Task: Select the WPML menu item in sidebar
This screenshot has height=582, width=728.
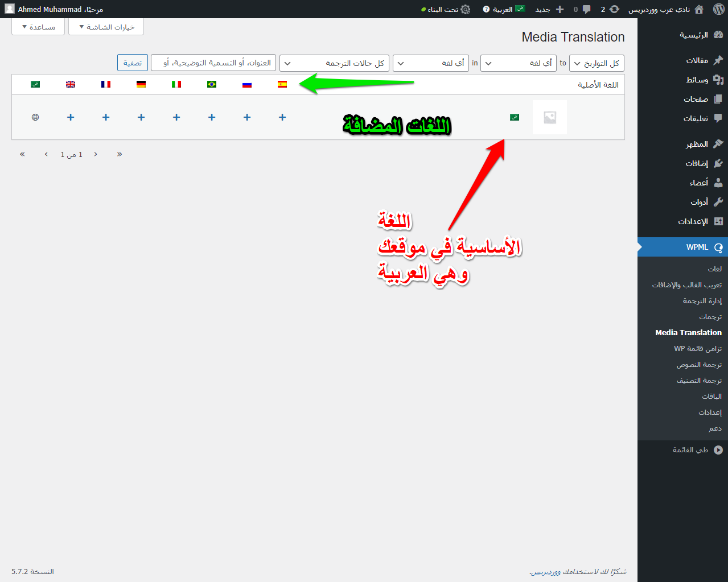Action: pyautogui.click(x=682, y=247)
